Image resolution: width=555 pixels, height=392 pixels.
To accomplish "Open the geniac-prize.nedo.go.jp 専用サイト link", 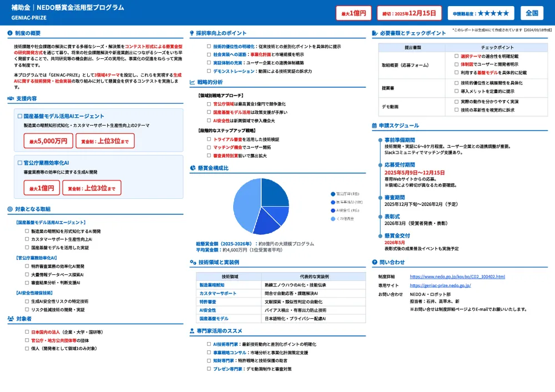I will pyautogui.click(x=440, y=285).
